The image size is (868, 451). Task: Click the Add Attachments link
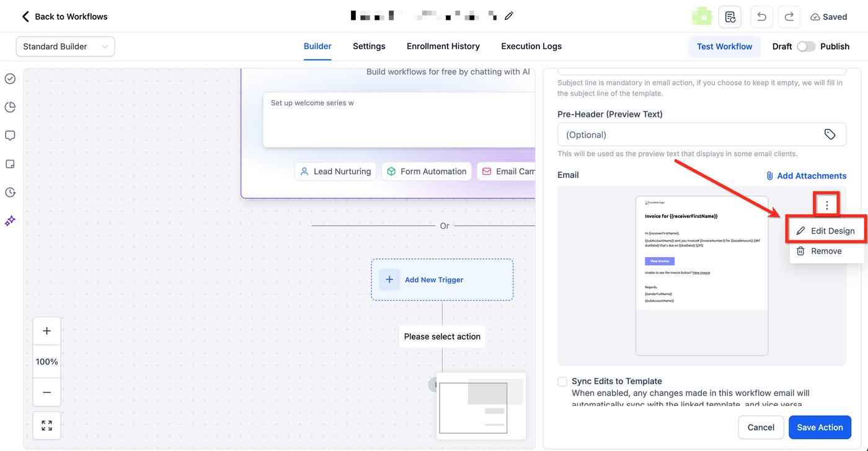pyautogui.click(x=806, y=176)
